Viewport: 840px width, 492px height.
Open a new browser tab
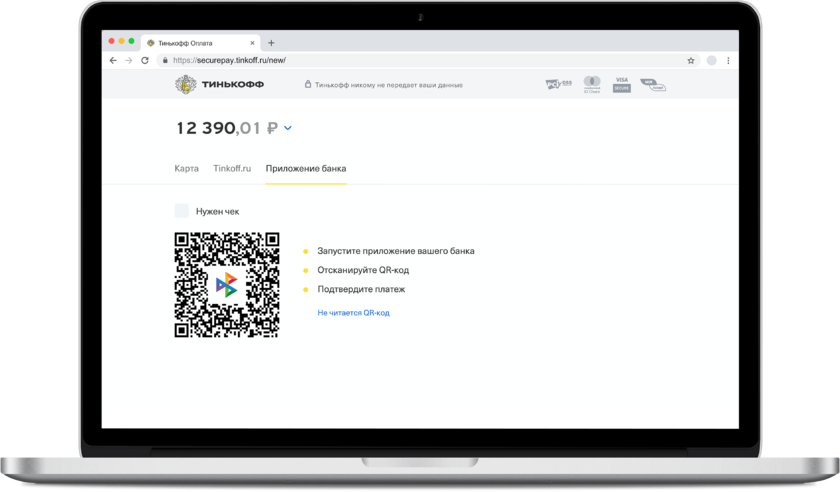pos(271,43)
